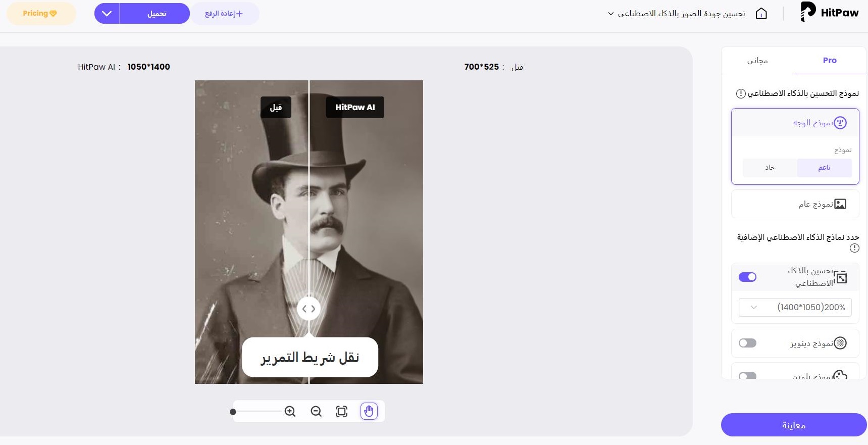This screenshot has height=445, width=868.
Task: Enable the نموذج دينويز denoise switch
Action: click(747, 343)
